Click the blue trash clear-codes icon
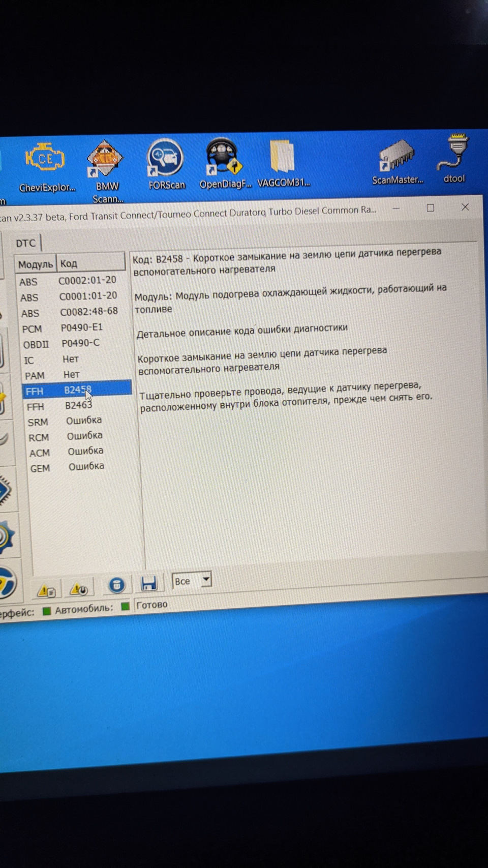488x868 pixels. pos(116,585)
